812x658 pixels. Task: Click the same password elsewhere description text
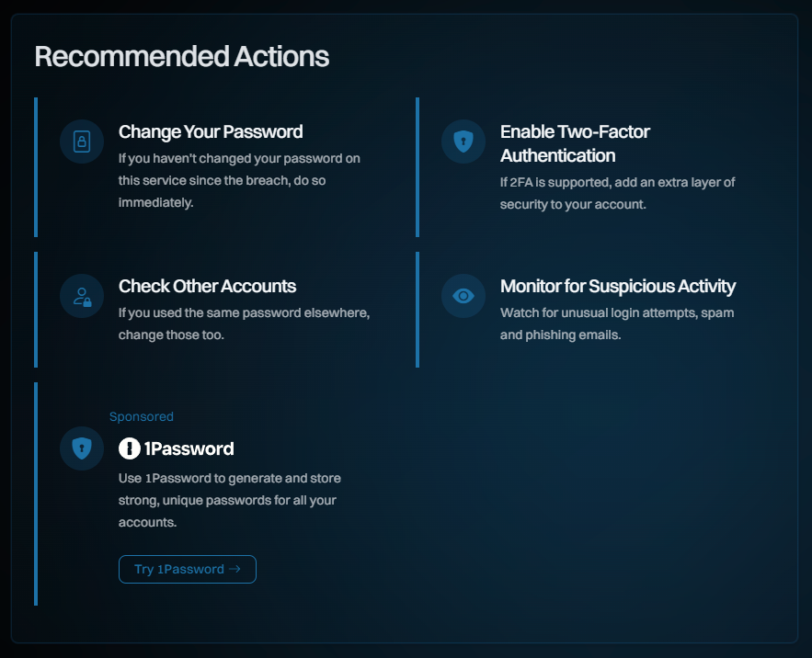(x=244, y=323)
